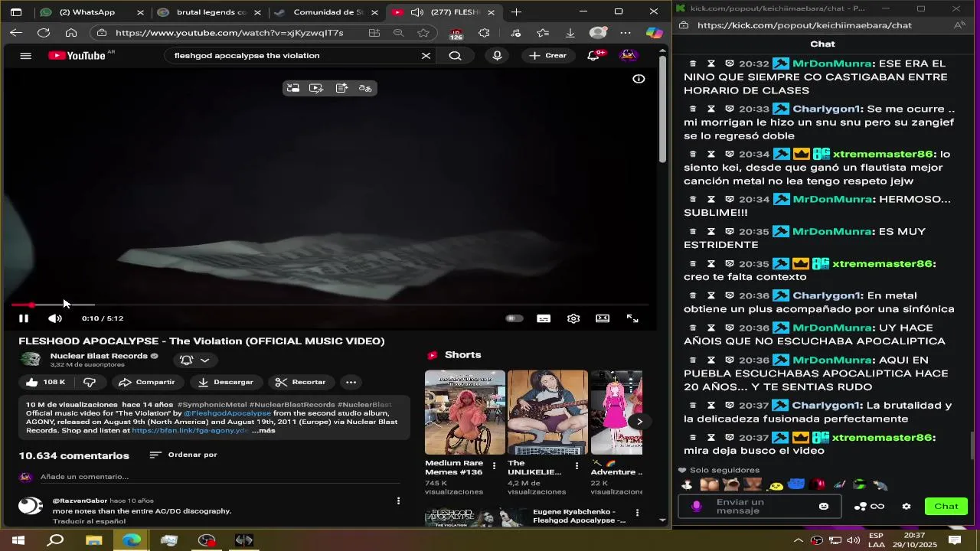Like the video with 108 K
The height and width of the screenshot is (551, 980).
click(47, 382)
